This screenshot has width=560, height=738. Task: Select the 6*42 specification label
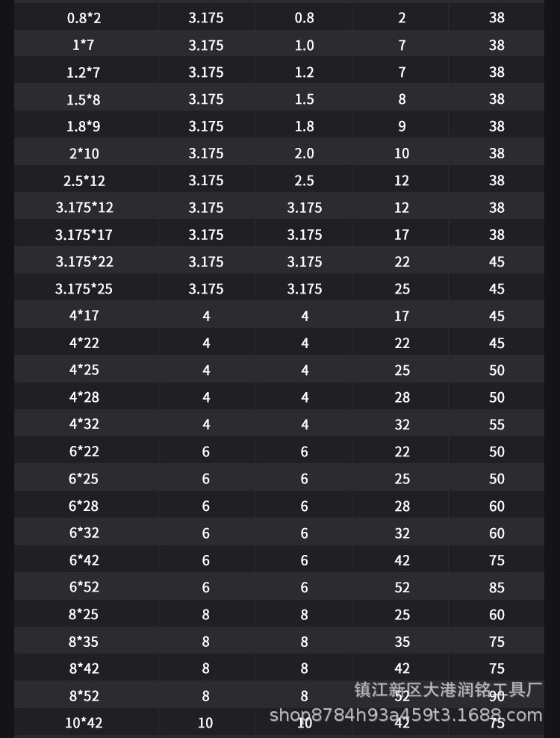click(84, 560)
